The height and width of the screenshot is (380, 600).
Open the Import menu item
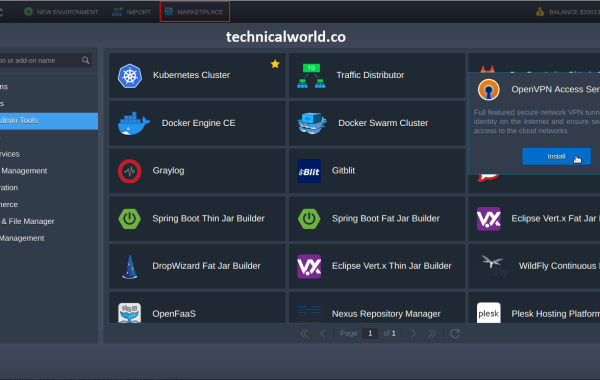point(131,12)
